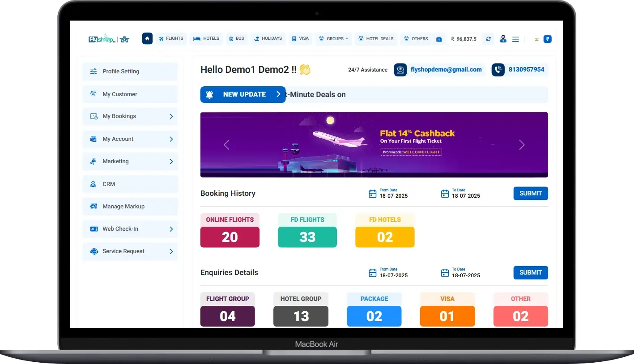This screenshot has width=634, height=364.
Task: Refresh the wallet balance
Action: pos(488,39)
